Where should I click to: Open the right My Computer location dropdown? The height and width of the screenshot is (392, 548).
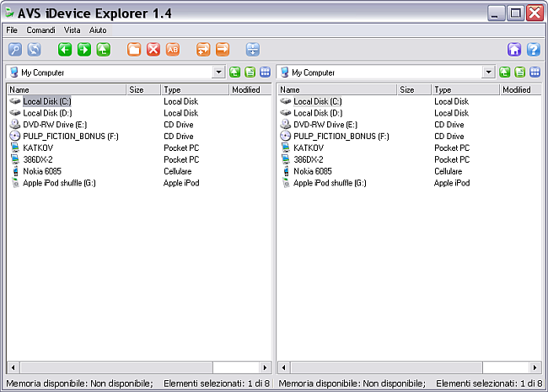[x=489, y=72]
